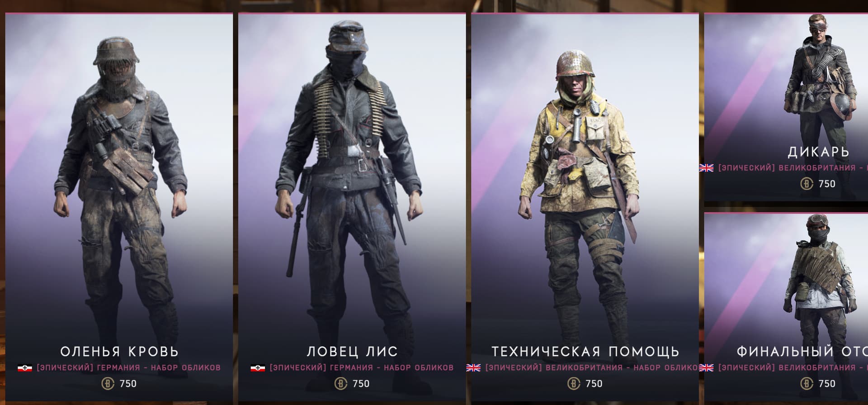Click the UK flag under Техническая Помощь
This screenshot has width=868, height=405.
pos(473,368)
